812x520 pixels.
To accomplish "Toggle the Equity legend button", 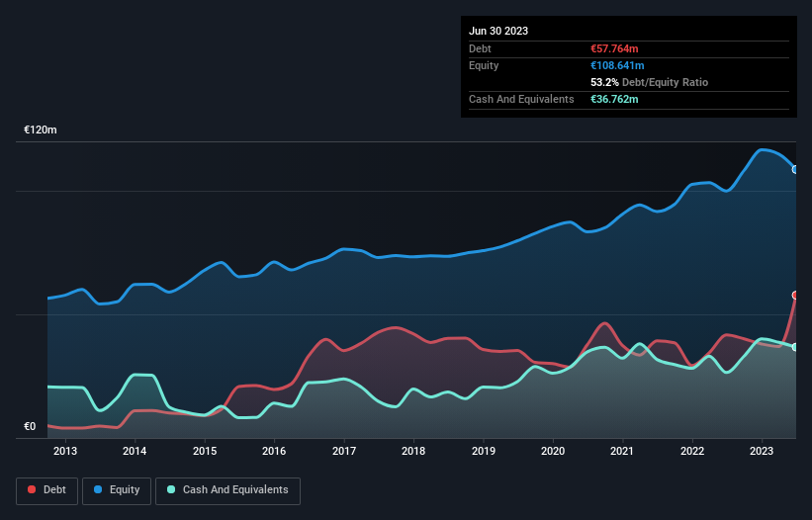I will point(117,490).
